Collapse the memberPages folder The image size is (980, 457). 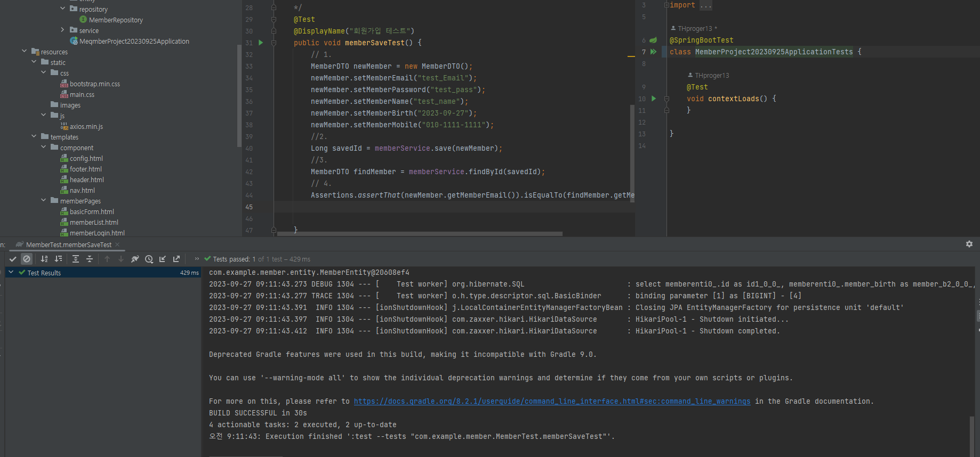pos(43,200)
